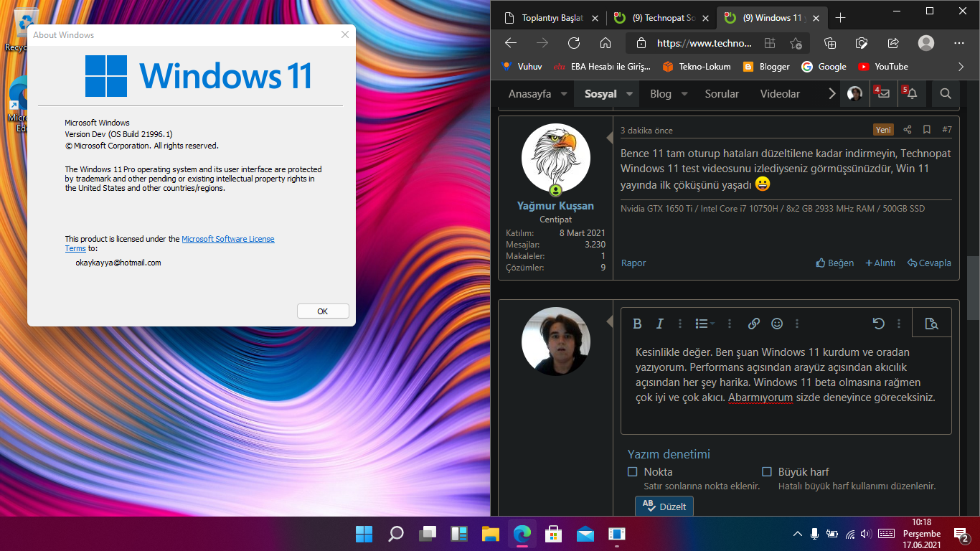Image resolution: width=980 pixels, height=551 pixels.
Task: Open the list formatting dropdown
Action: click(705, 324)
